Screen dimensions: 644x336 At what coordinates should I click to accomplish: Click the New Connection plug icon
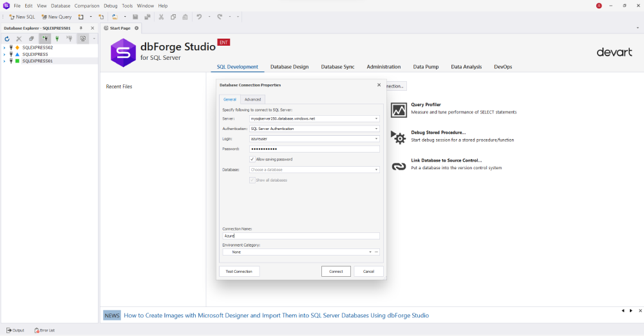(x=45, y=39)
